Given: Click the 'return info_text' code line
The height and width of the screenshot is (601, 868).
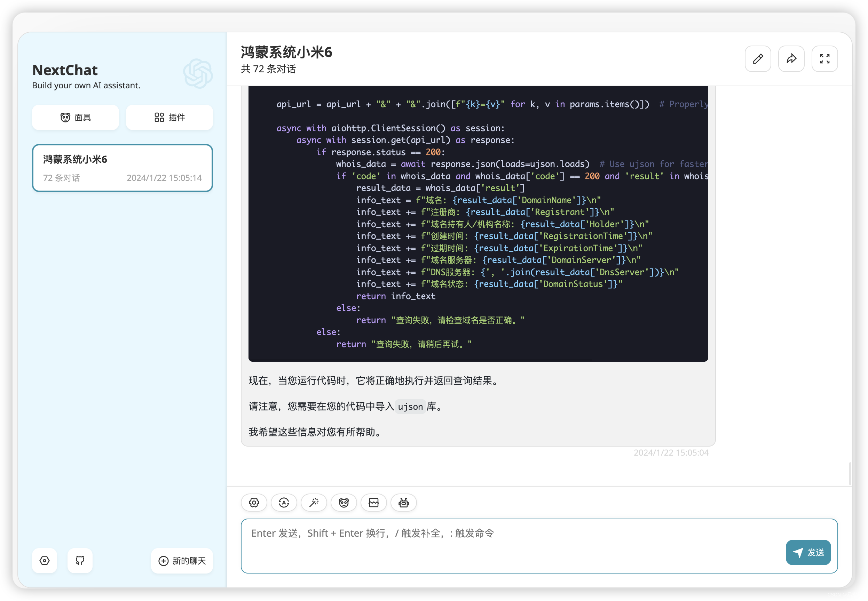Looking at the screenshot, I should point(396,296).
